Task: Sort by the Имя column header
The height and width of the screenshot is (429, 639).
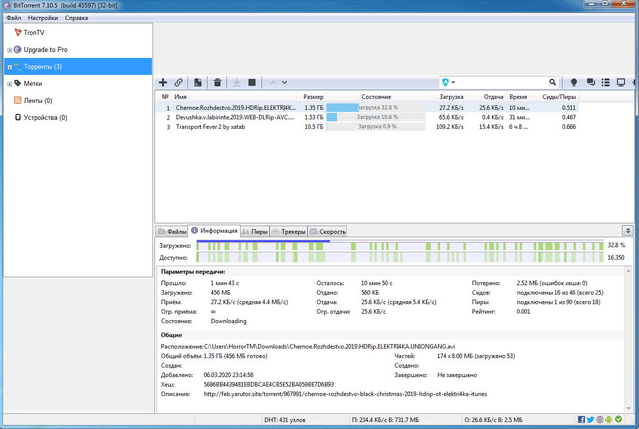Action: coord(235,97)
